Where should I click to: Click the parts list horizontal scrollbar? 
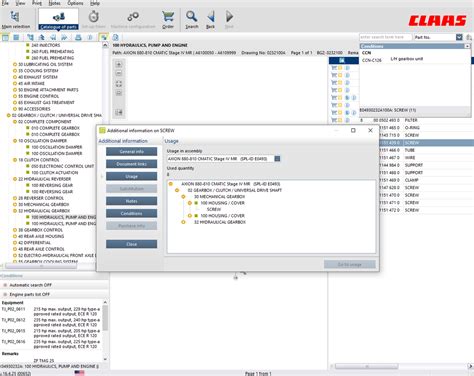(367, 366)
